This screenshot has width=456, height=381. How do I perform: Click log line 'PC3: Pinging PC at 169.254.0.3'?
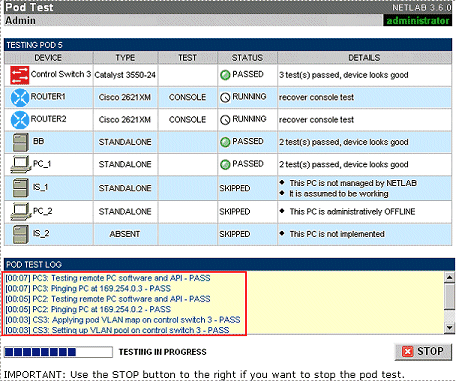pos(88,288)
